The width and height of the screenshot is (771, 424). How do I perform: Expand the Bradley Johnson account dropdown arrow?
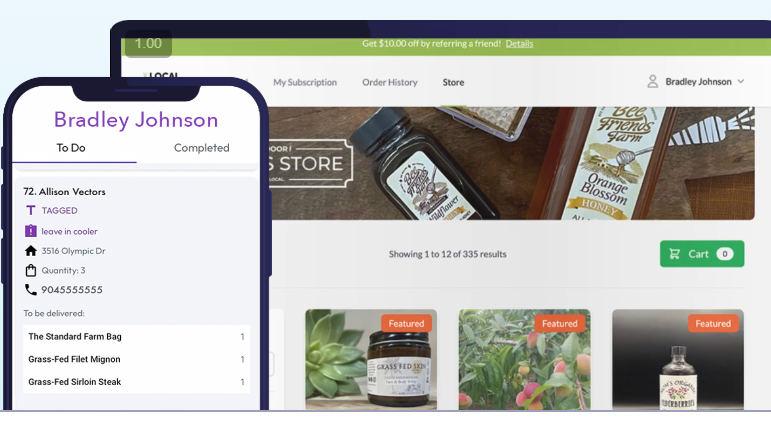[x=741, y=82]
